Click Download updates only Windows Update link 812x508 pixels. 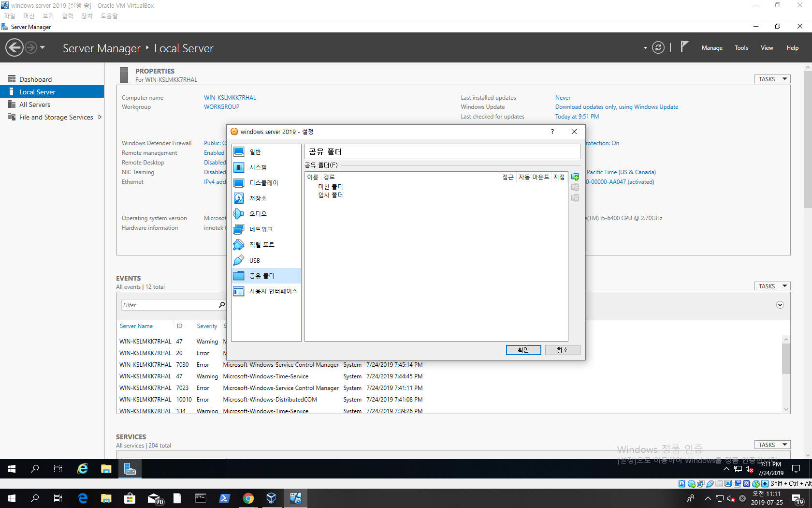[617, 107]
